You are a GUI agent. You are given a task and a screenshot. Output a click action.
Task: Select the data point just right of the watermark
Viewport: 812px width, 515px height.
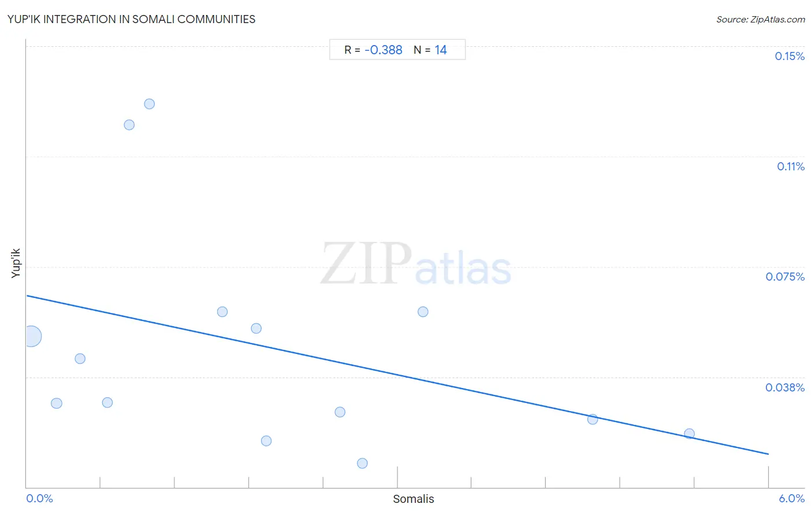423,312
